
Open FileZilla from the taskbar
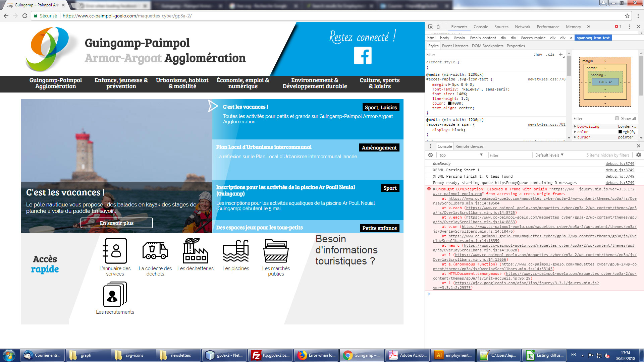(271, 355)
